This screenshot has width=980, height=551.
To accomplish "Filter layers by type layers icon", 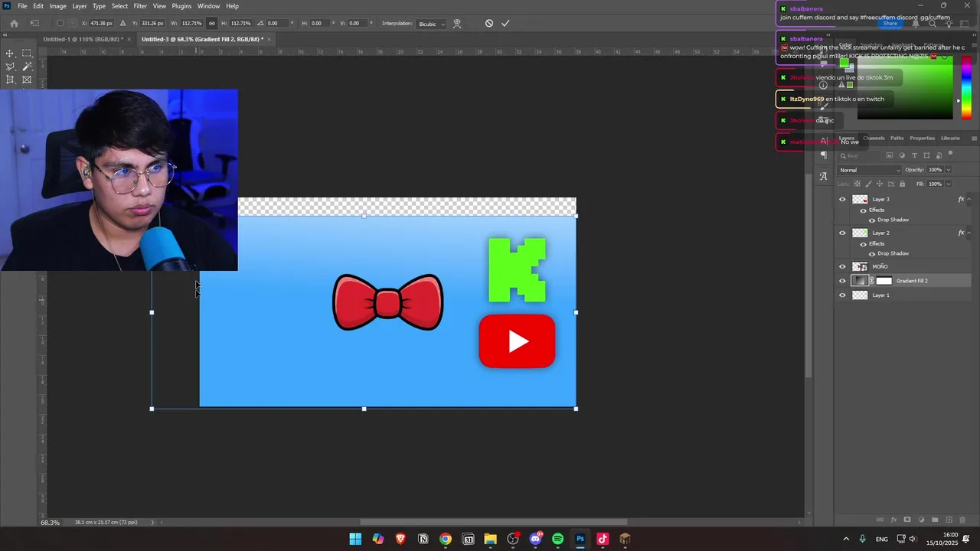I will coord(914,156).
